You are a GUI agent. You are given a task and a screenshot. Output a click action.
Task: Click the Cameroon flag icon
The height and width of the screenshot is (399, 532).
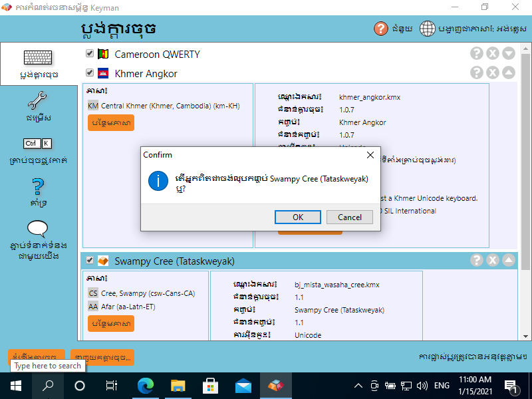[x=103, y=54]
